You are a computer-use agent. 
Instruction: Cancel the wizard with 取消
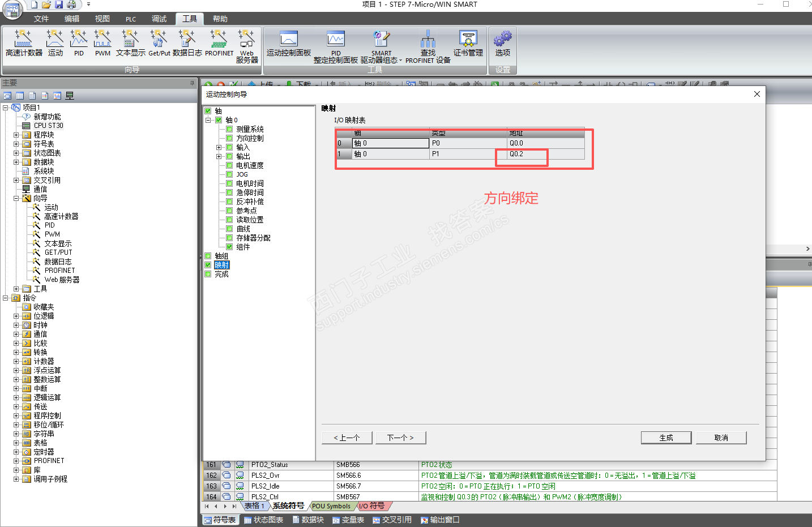pyautogui.click(x=721, y=438)
